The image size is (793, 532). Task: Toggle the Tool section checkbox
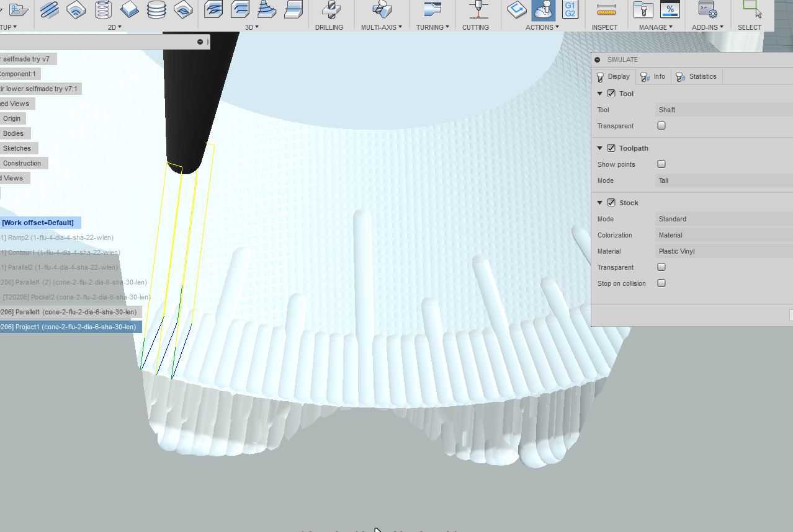click(x=611, y=94)
